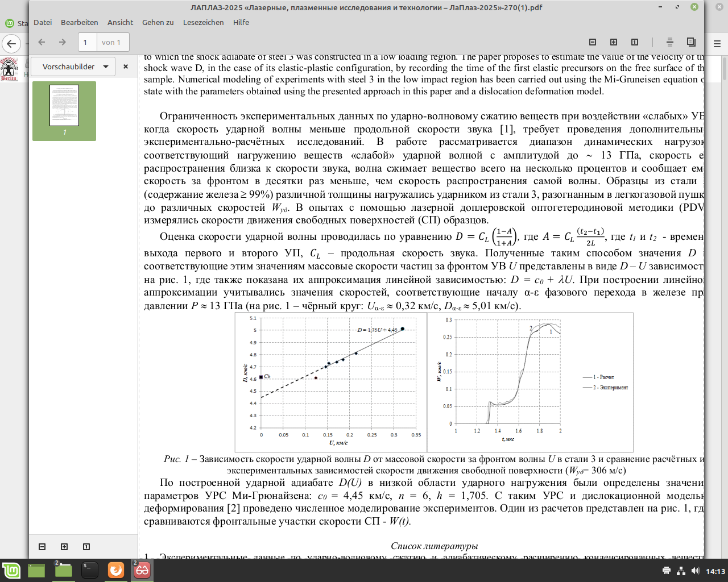Open the Bearbeiten menu
Screen dimensions: 728x582
[80, 23]
